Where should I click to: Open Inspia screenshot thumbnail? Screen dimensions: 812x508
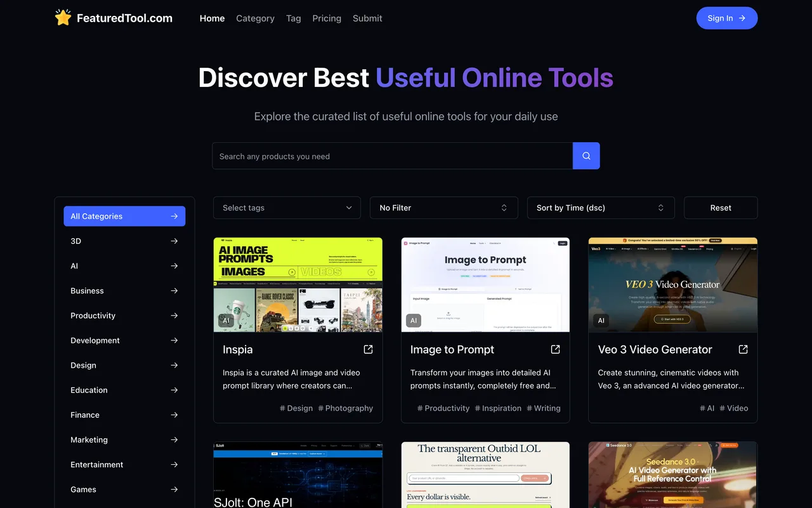coord(298,284)
